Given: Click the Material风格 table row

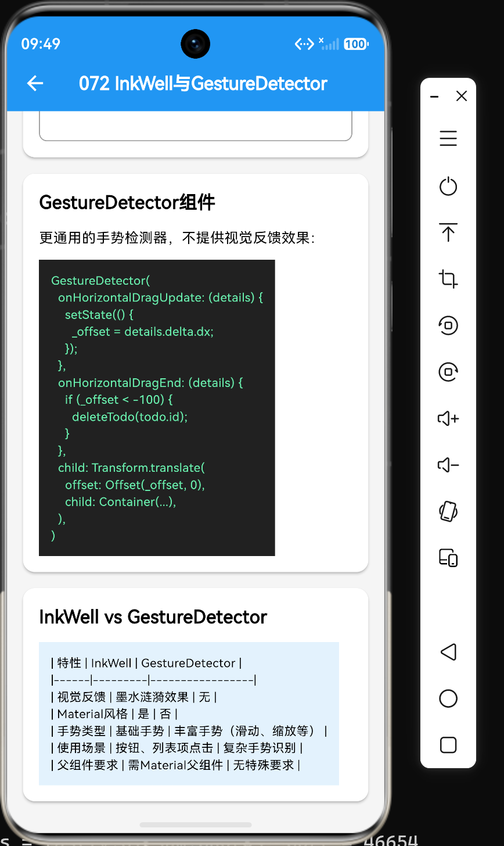Looking at the screenshot, I should [114, 714].
